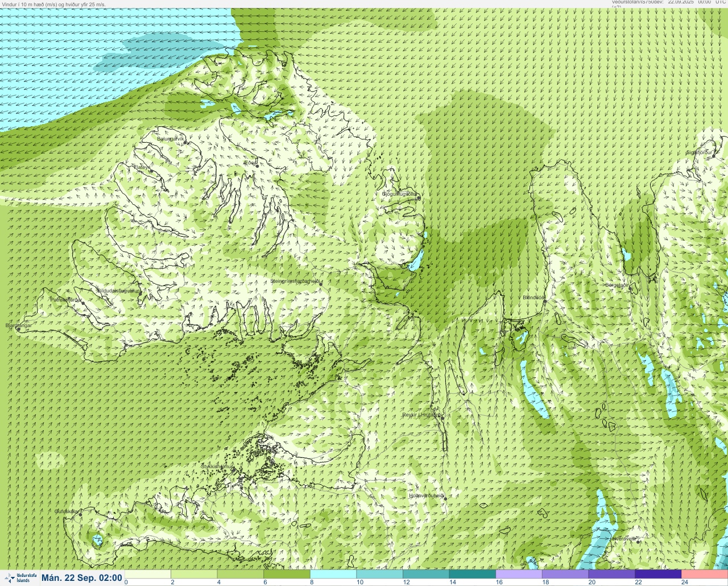Click the Bergstaðir station label

coord(617,284)
